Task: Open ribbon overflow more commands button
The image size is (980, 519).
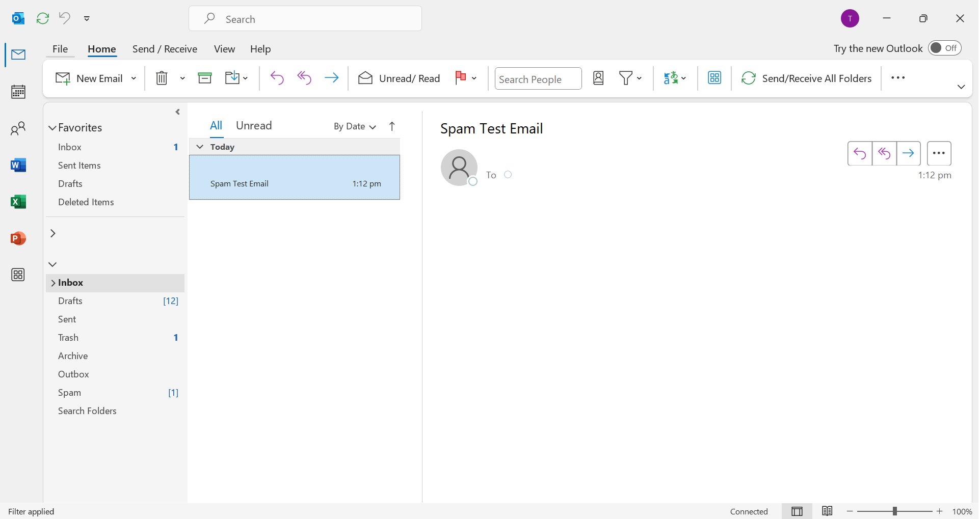Action: pos(898,78)
